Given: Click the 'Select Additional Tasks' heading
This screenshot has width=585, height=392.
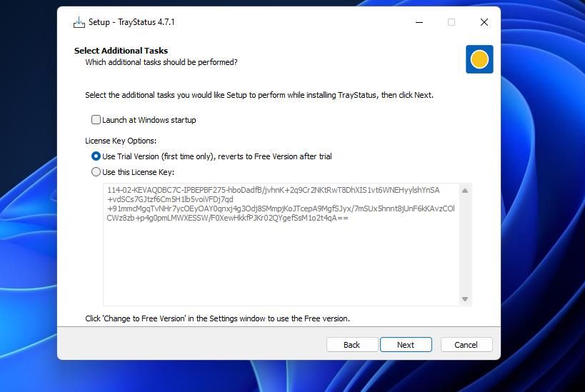Looking at the screenshot, I should [x=121, y=51].
